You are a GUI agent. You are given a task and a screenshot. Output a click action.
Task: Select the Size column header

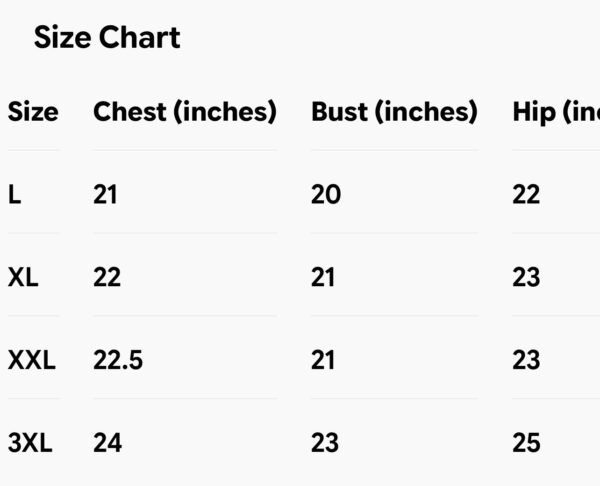(33, 112)
